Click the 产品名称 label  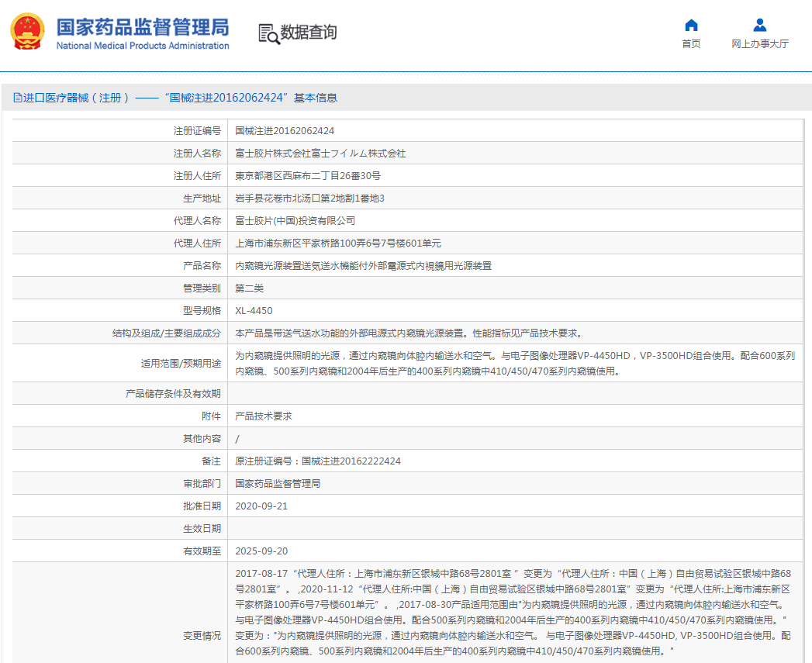click(x=202, y=266)
